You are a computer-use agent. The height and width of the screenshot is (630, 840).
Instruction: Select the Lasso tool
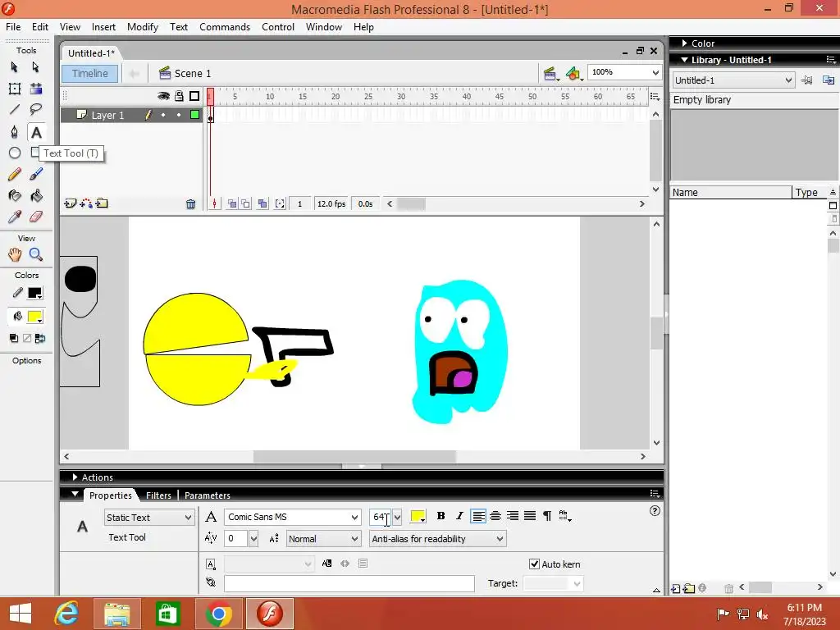click(x=36, y=110)
